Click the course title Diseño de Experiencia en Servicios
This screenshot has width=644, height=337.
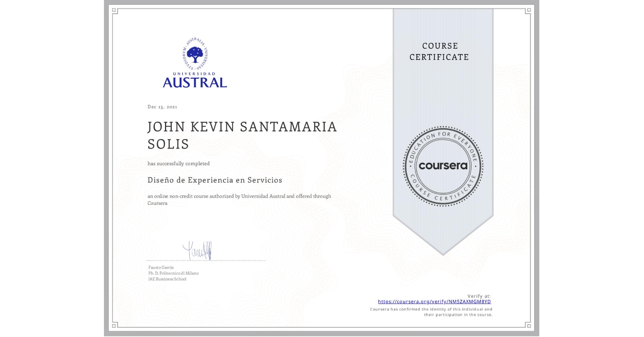click(x=215, y=180)
